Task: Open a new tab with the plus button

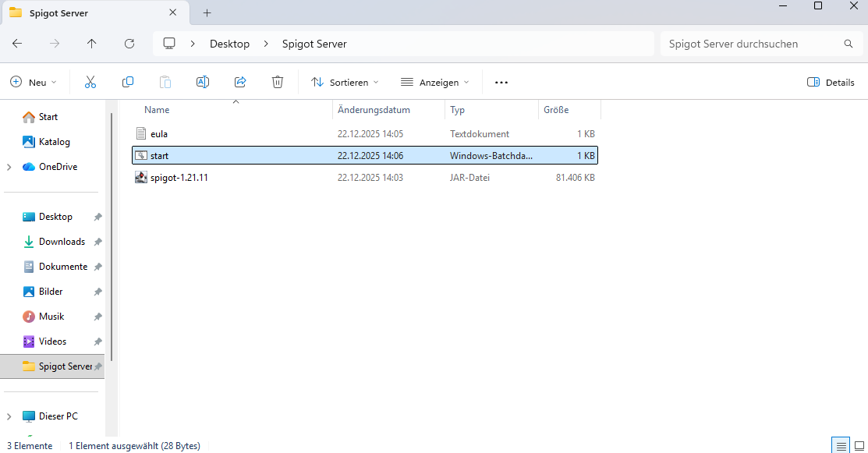Action: click(x=206, y=12)
